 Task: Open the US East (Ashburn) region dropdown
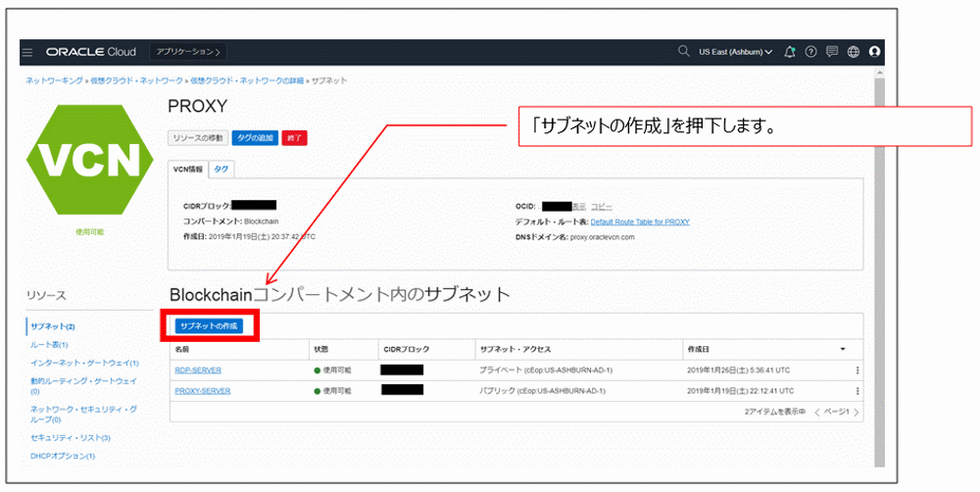coord(735,52)
